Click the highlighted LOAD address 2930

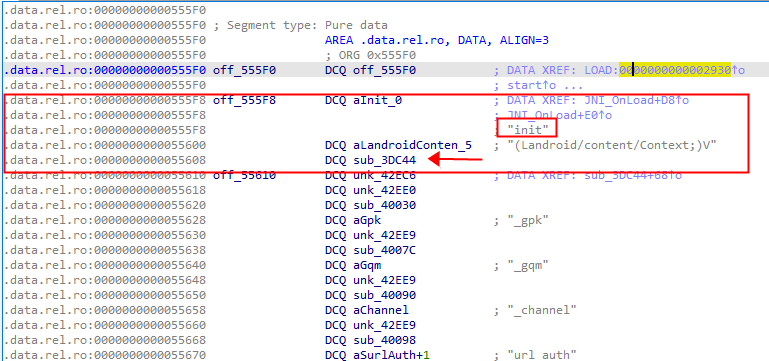[x=675, y=71]
